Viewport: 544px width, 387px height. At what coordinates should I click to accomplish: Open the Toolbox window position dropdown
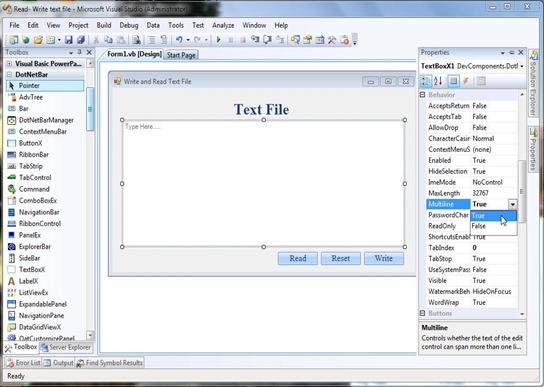[71, 53]
